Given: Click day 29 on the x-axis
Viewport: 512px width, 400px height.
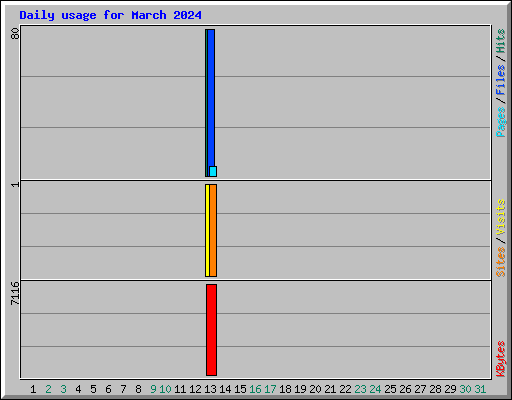Looking at the screenshot, I should pyautogui.click(x=450, y=389).
